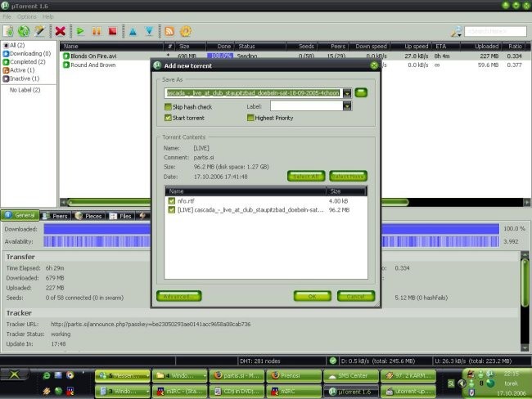532x399 pixels.
Task: Expand the 3 Windows taskbar group arrow
Action: pos(147,391)
